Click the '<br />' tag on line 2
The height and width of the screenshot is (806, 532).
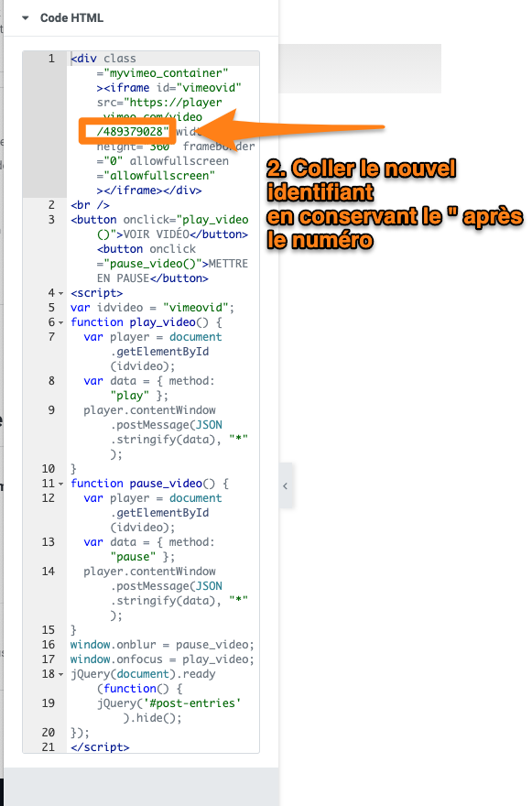(90, 205)
